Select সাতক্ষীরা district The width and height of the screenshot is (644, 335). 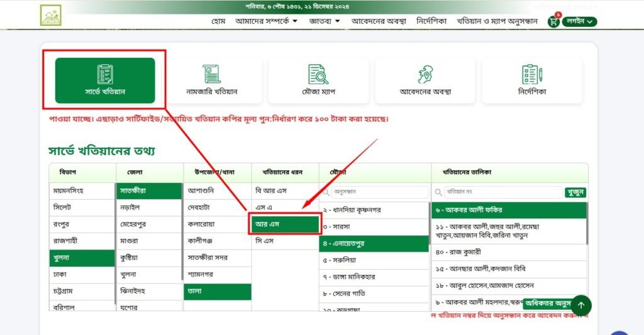pyautogui.click(x=149, y=191)
